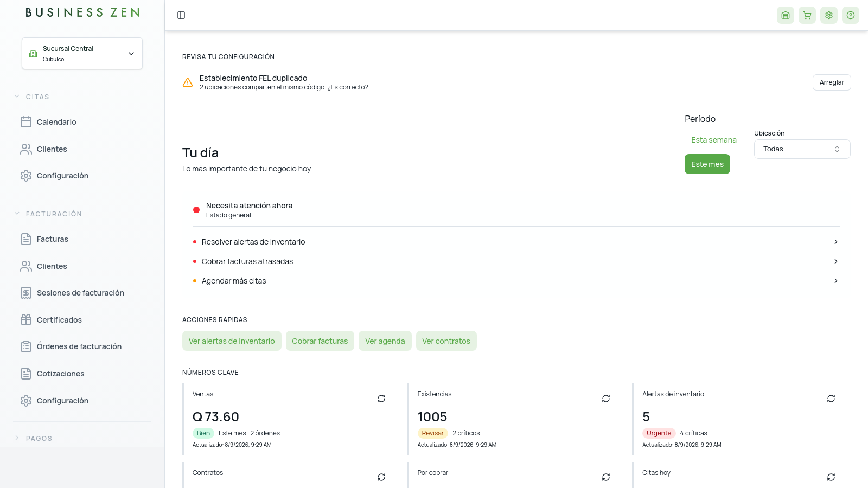
Task: Click the store icon in top bar
Action: [786, 15]
